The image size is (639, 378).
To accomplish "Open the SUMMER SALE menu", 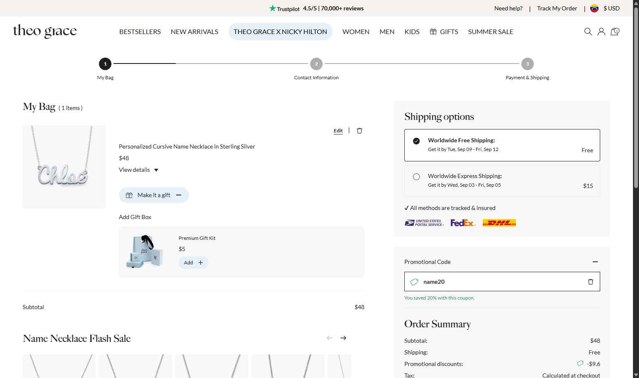I will [490, 31].
